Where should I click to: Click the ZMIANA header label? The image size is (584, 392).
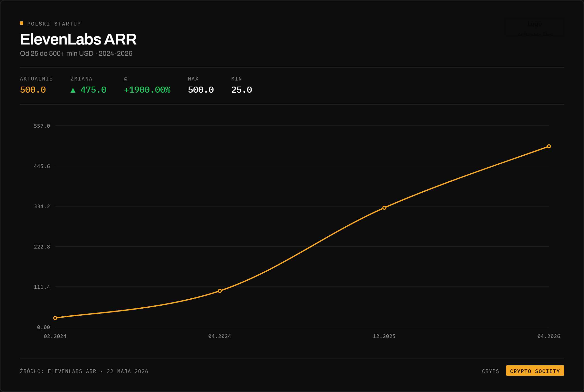coord(82,79)
